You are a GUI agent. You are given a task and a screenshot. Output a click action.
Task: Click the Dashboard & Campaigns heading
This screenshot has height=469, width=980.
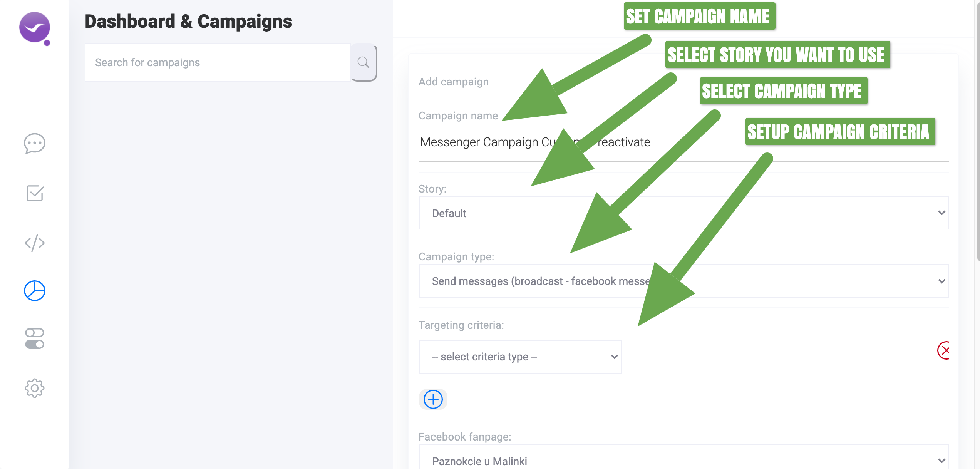coord(188,22)
